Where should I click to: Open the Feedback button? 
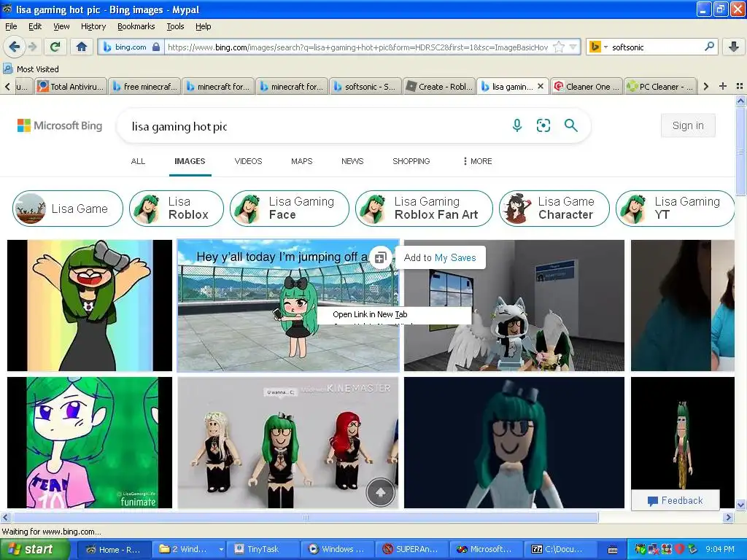[x=675, y=500]
